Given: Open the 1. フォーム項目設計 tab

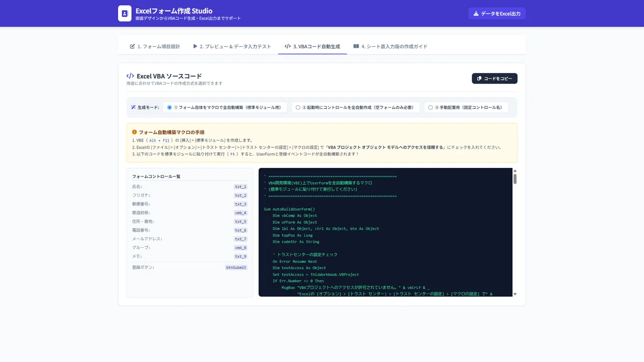Looking at the screenshot, I should click(155, 47).
